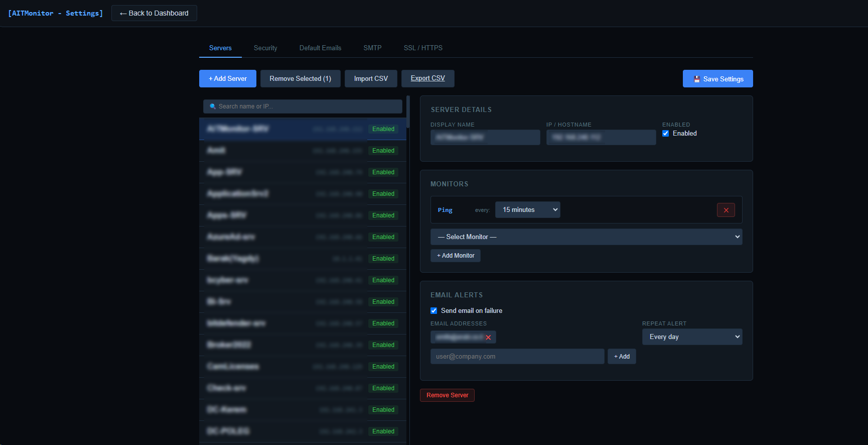868x445 pixels.
Task: Click the magnifier icon in the search box
Action: (213, 106)
